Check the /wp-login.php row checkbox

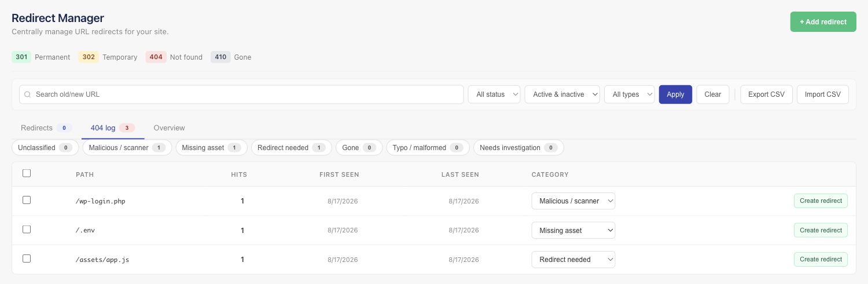pos(27,200)
